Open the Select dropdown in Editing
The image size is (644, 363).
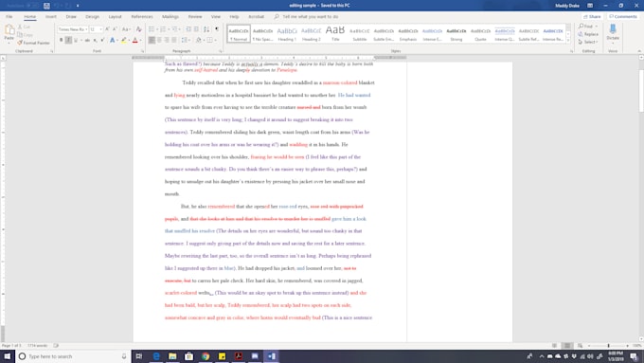tap(588, 42)
